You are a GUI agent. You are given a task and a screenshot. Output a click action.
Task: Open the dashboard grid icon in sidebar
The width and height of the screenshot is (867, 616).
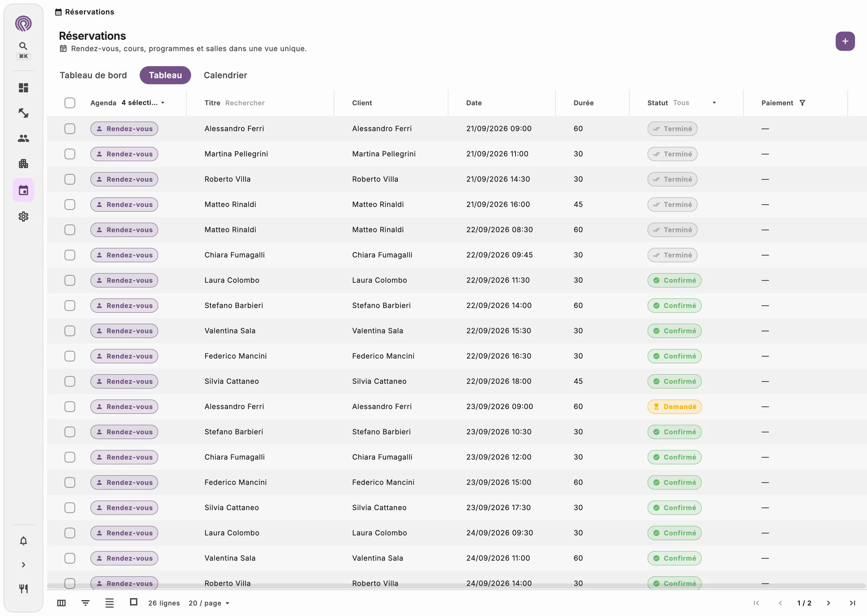tap(23, 88)
